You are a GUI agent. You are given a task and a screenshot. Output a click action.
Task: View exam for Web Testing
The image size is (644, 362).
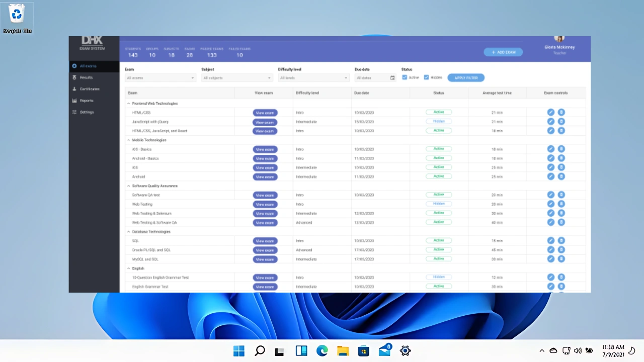pyautogui.click(x=265, y=204)
